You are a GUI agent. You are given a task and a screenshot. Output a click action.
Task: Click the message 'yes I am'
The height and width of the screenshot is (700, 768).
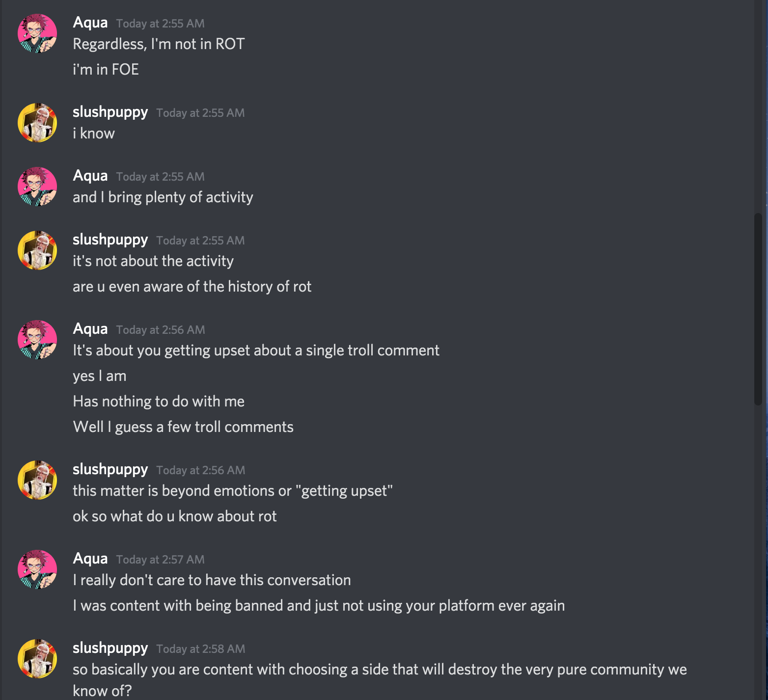pos(100,376)
